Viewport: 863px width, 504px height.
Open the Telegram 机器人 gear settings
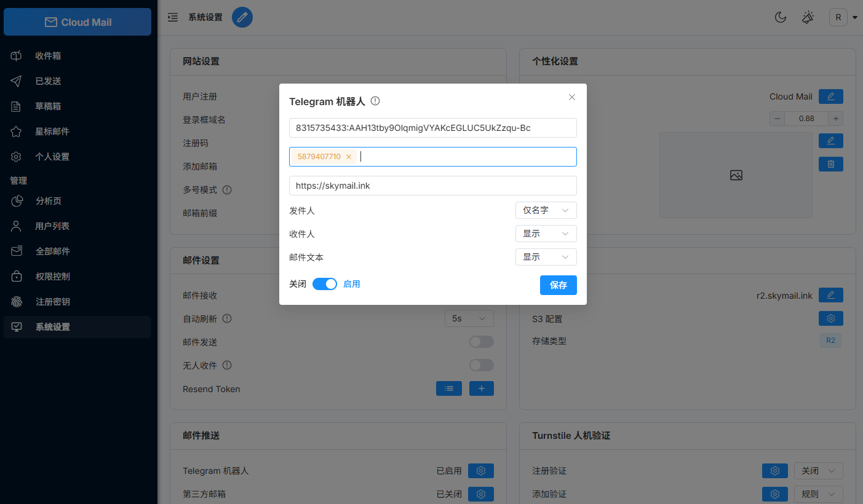pos(481,471)
